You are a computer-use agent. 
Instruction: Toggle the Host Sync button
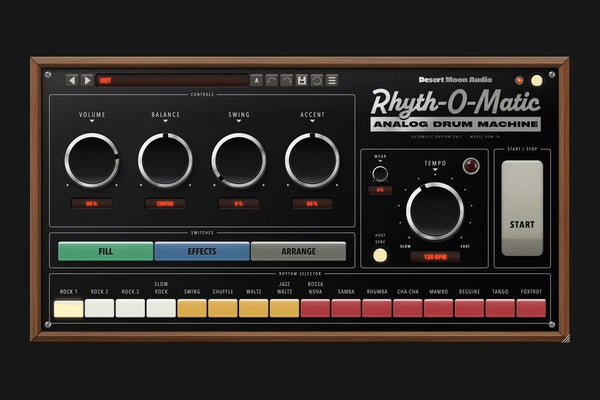[x=380, y=255]
